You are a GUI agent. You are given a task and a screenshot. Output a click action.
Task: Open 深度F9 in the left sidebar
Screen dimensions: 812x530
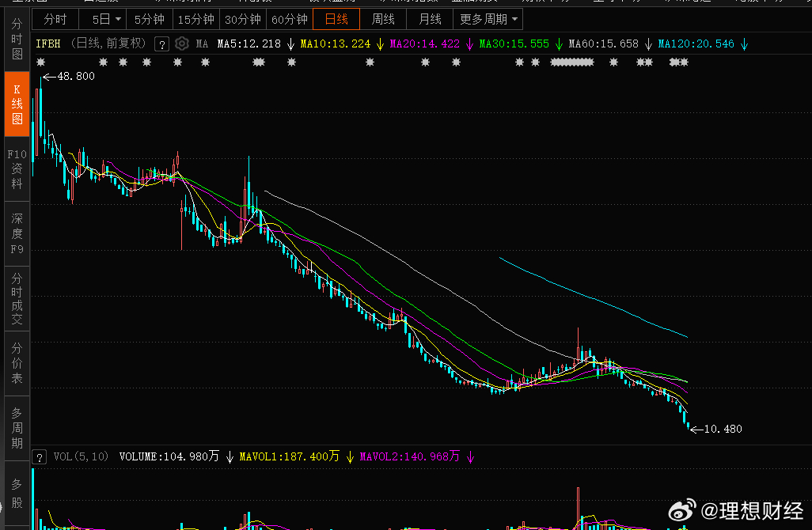pos(17,233)
